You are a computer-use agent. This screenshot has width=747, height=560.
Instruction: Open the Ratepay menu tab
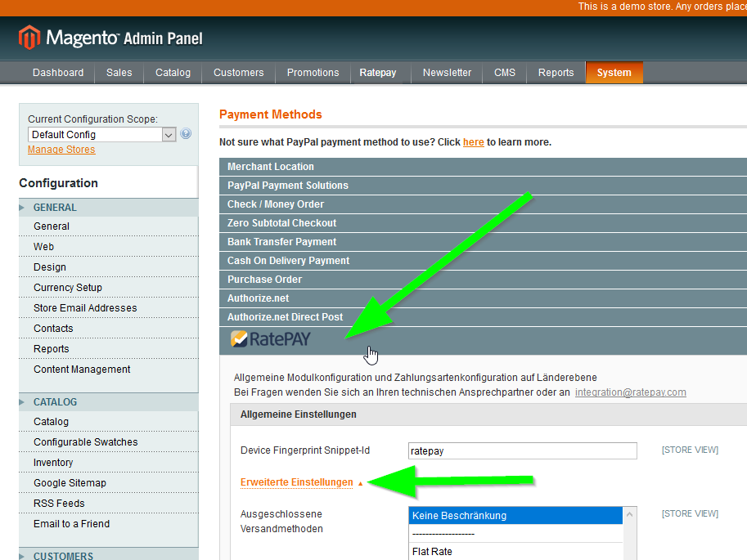[x=377, y=73]
